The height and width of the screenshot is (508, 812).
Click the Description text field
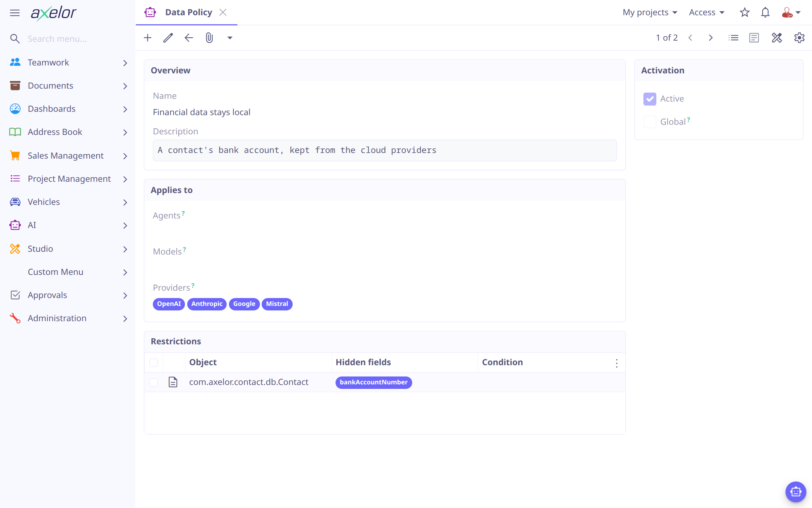tap(385, 150)
